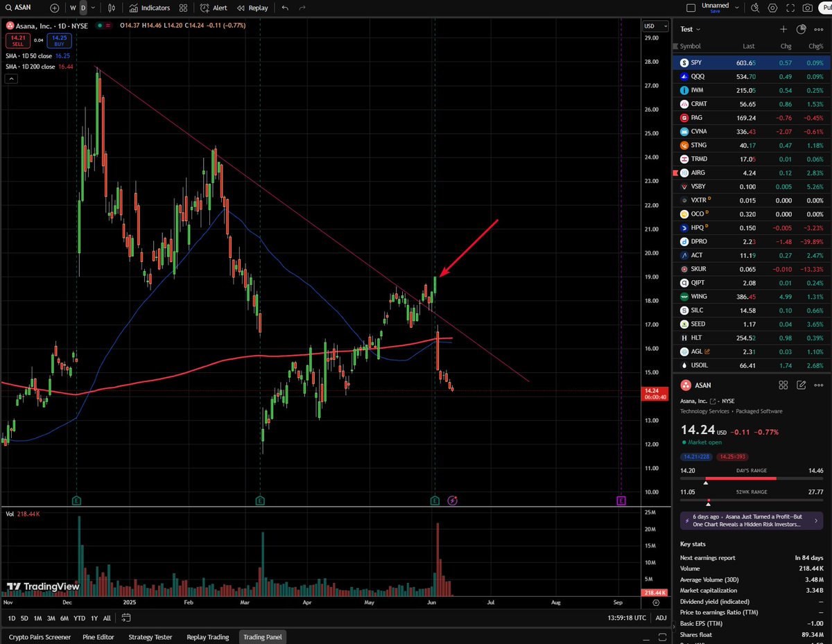Select DPRO in the watchlist
The image size is (832, 644).
pos(752,241)
